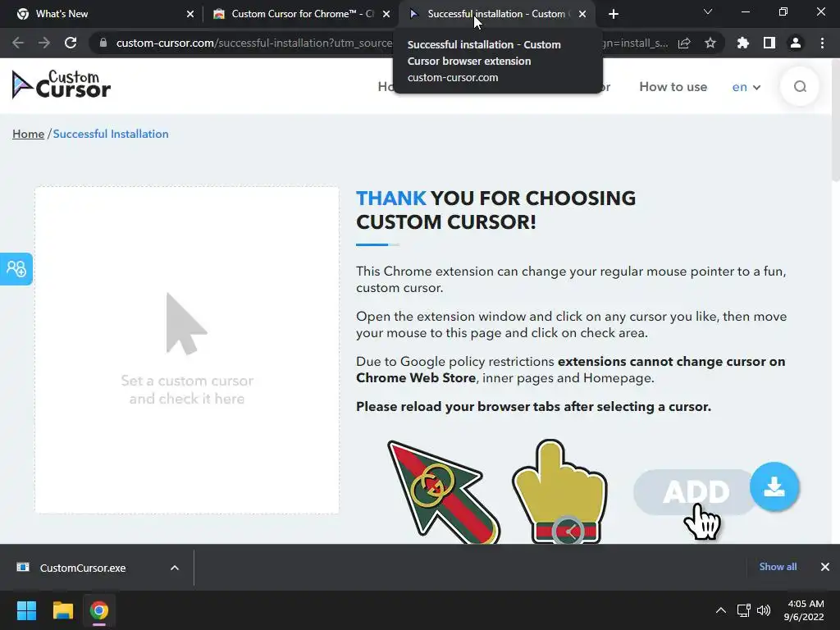
Task: Open the tab search dropdown arrow
Action: click(708, 11)
